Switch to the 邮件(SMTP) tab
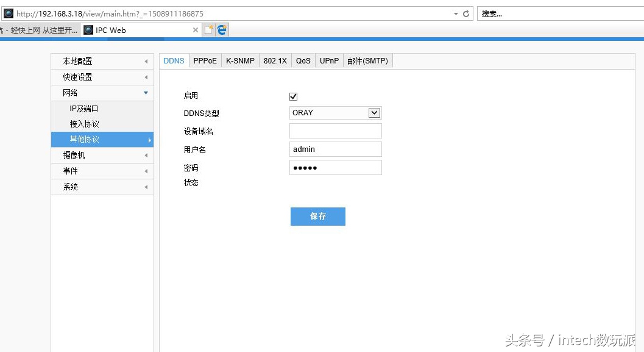 (x=367, y=60)
